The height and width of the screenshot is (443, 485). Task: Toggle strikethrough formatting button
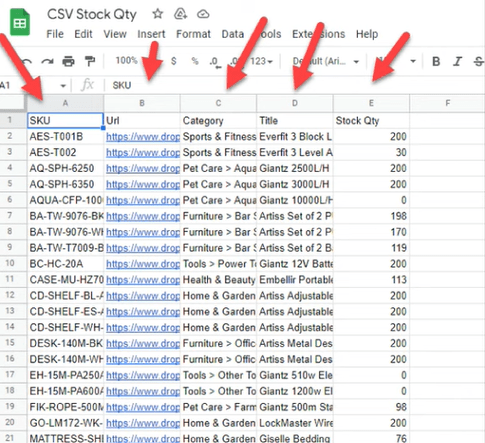(478, 61)
